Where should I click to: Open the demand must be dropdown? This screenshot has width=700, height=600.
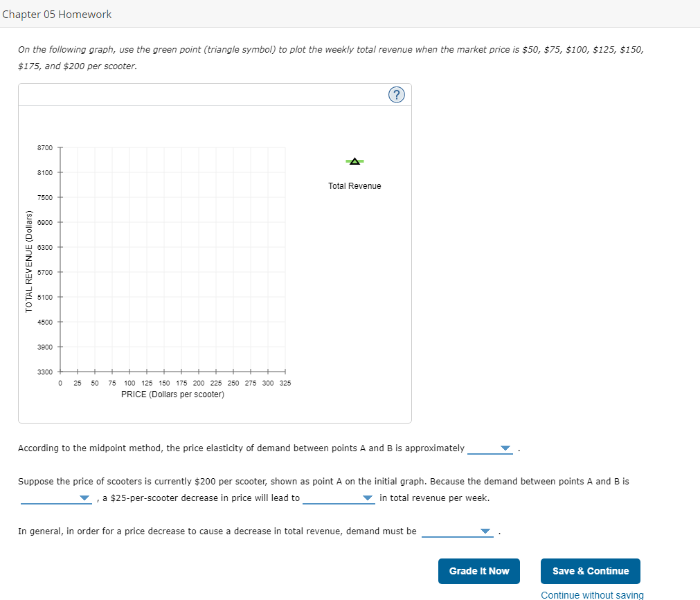(x=458, y=531)
